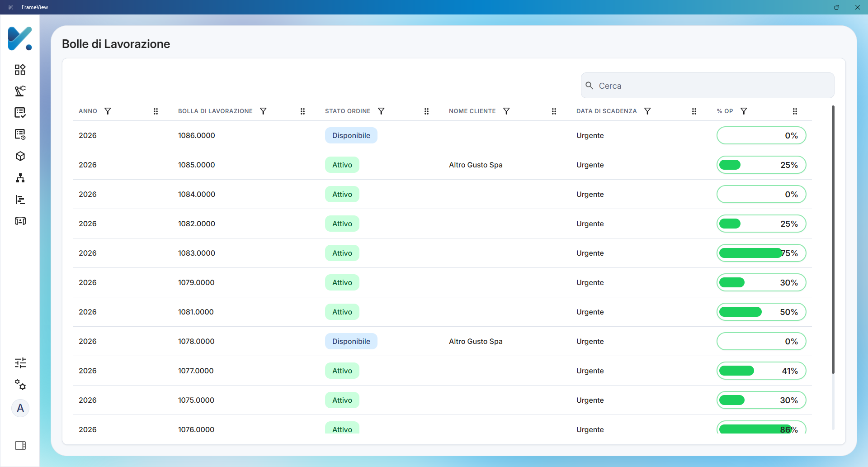Click the 75% progress bar of 1083.0000
868x467 pixels.
761,253
